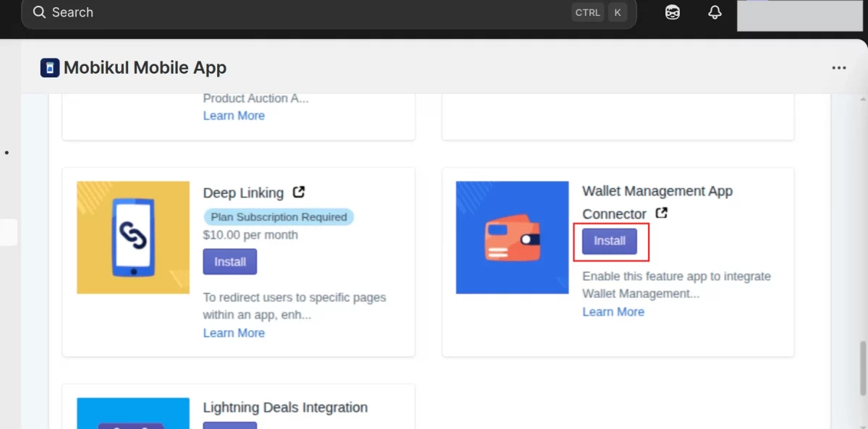Click the Plan Subscription Required badge
Viewport: 868px width, 429px height.
(x=279, y=217)
